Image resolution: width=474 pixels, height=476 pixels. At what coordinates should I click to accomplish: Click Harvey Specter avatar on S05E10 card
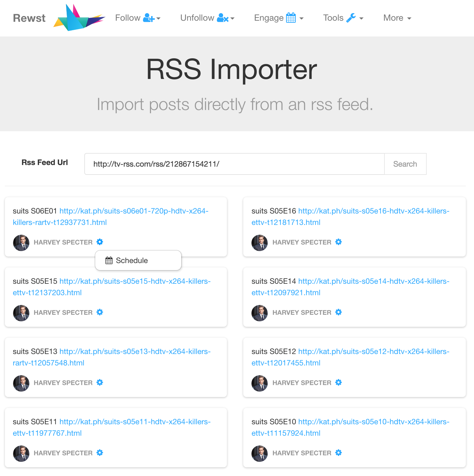pos(260,453)
